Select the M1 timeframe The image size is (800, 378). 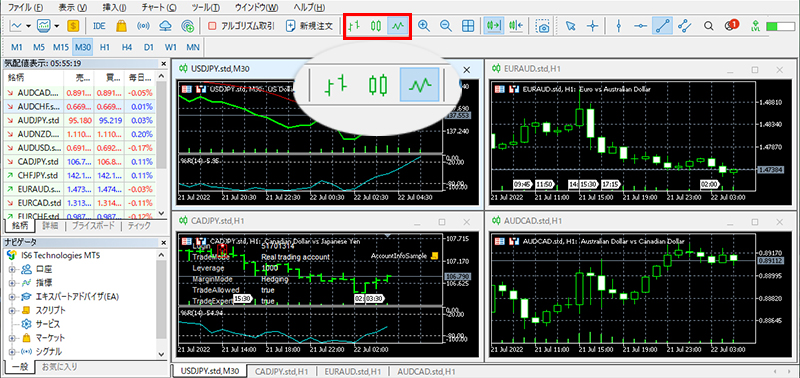(17, 47)
